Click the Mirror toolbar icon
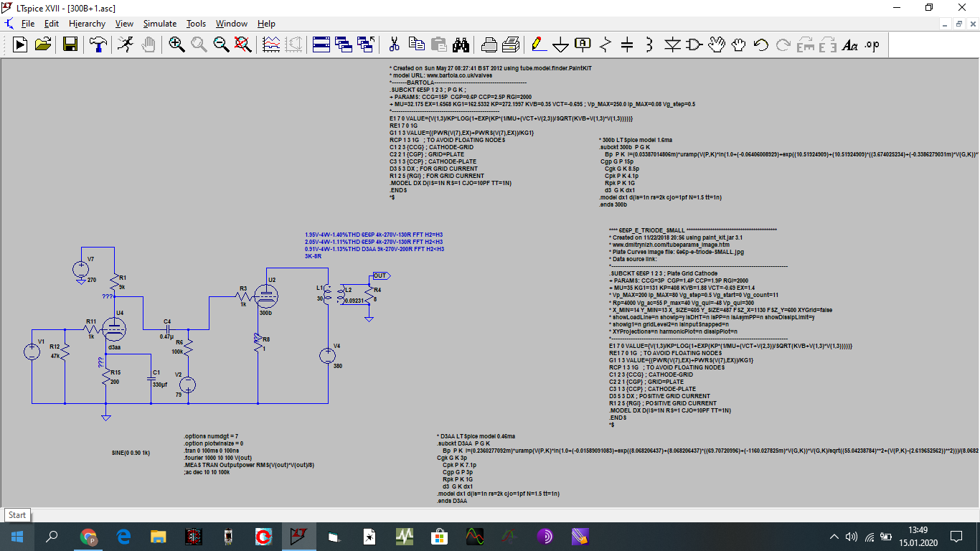The width and height of the screenshot is (980, 551). coord(827,44)
